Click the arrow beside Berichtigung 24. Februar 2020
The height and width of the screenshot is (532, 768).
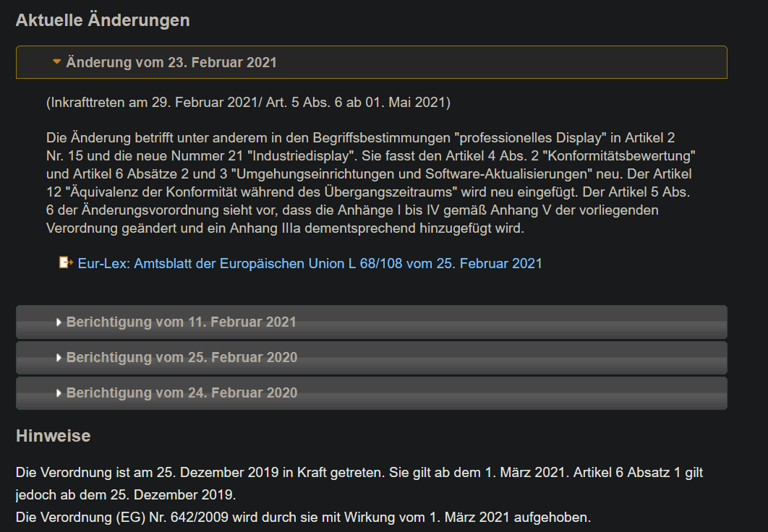pos(59,393)
